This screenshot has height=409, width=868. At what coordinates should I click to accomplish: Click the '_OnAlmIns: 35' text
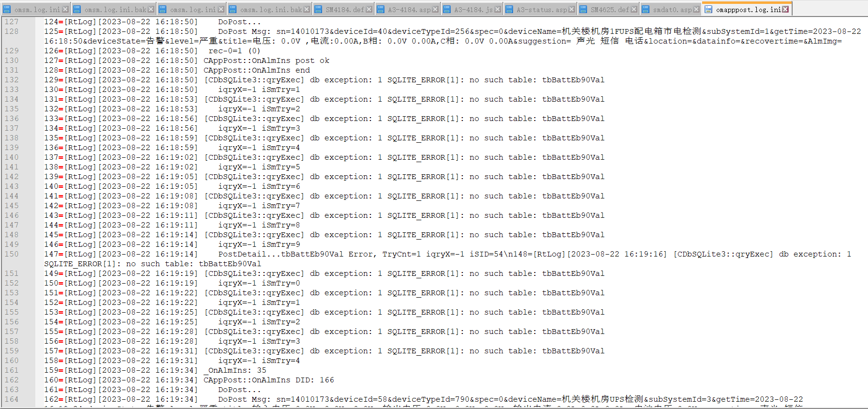tap(235, 370)
